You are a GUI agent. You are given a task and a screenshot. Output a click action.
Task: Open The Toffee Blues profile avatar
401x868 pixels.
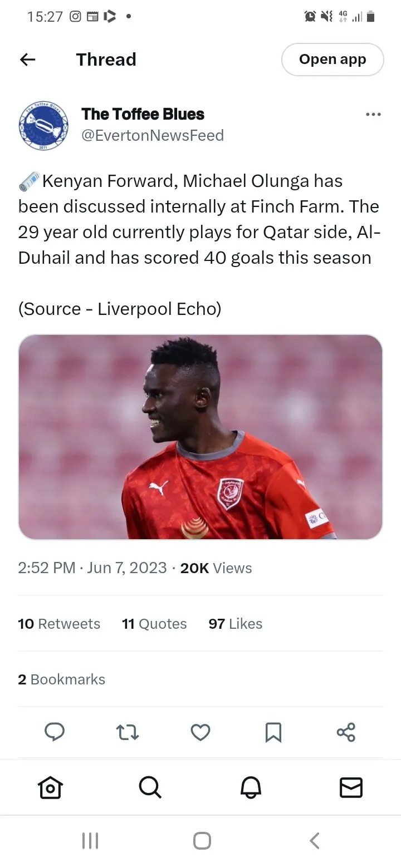pos(43,125)
